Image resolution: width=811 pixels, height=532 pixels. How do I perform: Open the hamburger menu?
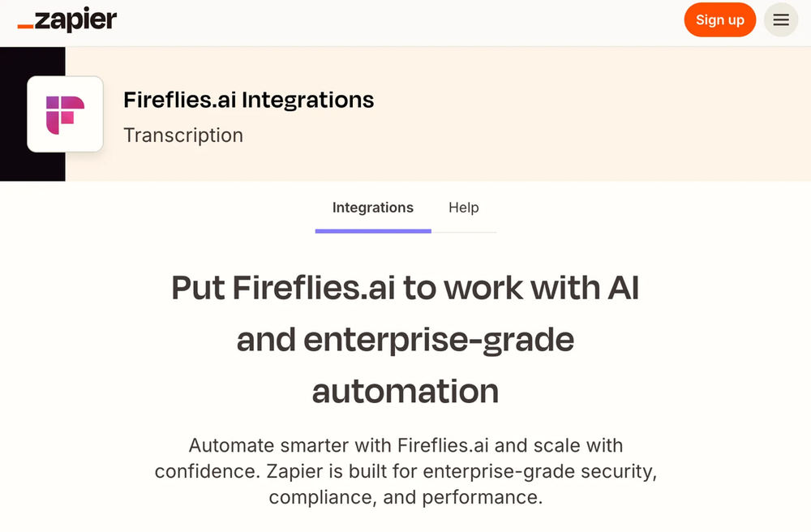(x=781, y=20)
